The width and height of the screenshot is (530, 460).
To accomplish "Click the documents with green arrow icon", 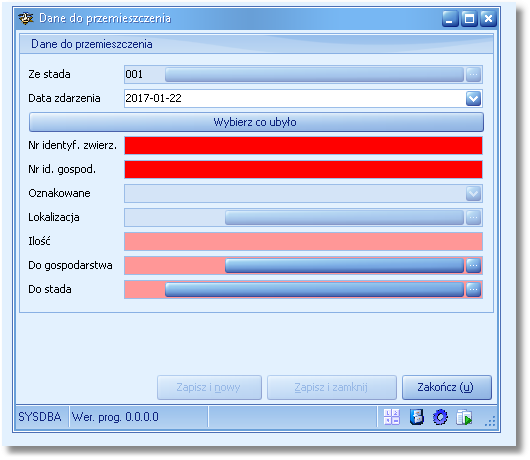I will point(464,417).
